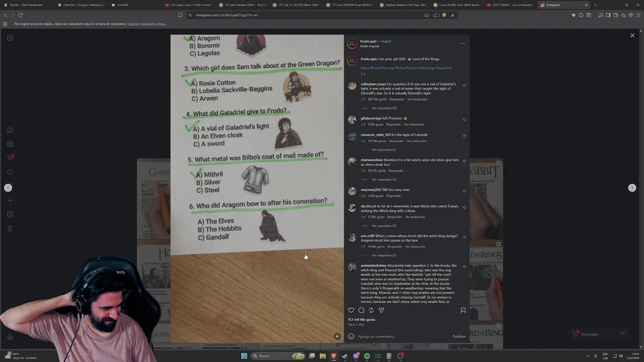Expand 'Ver respuestas (3)' under ztainlesszilver
The image size is (644, 362).
point(384,179)
